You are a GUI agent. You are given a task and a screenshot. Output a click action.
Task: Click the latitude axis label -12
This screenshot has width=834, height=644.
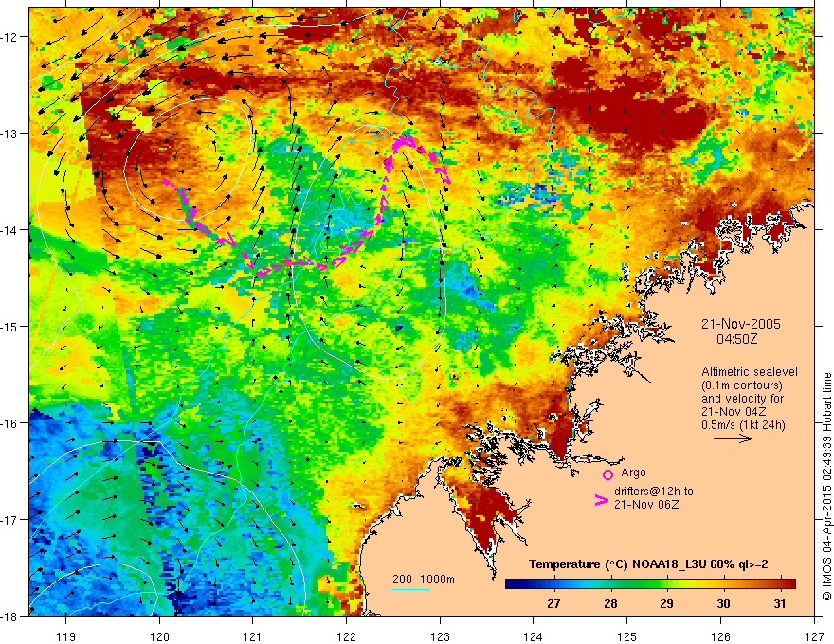click(x=10, y=37)
